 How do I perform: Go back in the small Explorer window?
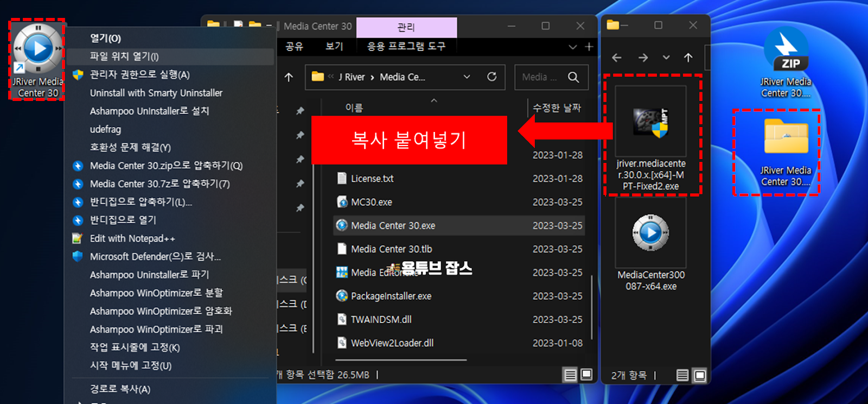(617, 58)
